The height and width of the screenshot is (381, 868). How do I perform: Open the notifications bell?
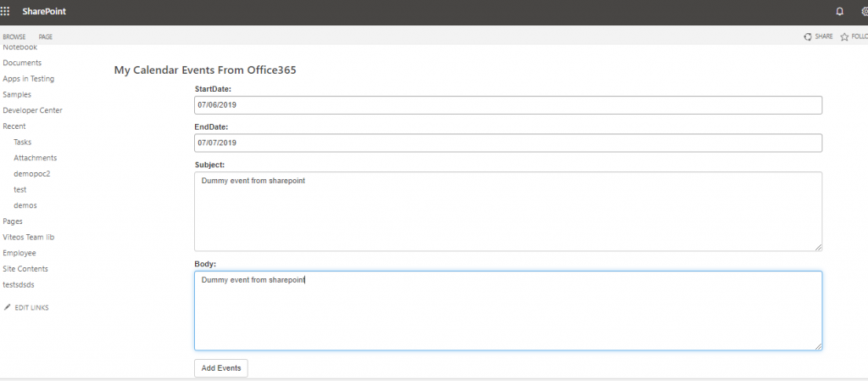840,11
